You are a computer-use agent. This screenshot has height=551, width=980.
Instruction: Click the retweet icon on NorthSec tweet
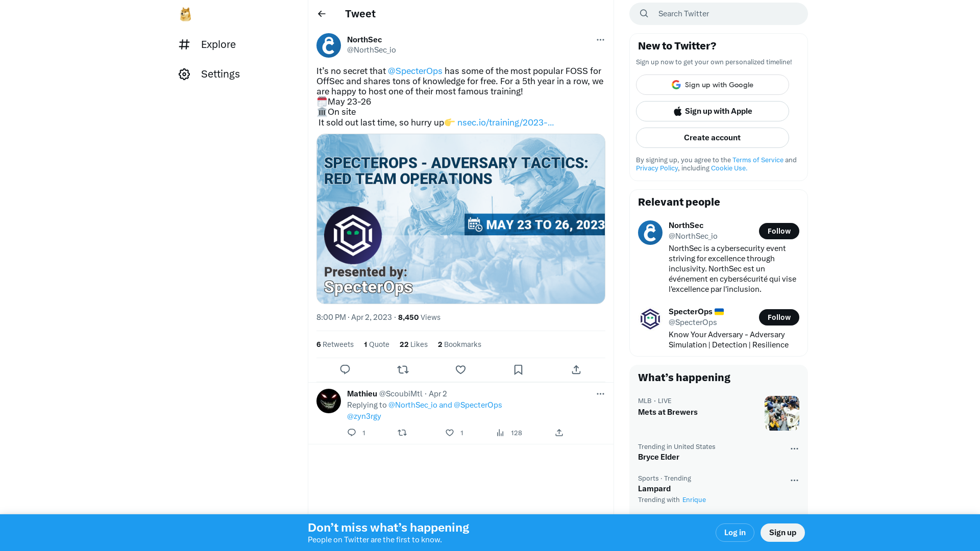403,369
